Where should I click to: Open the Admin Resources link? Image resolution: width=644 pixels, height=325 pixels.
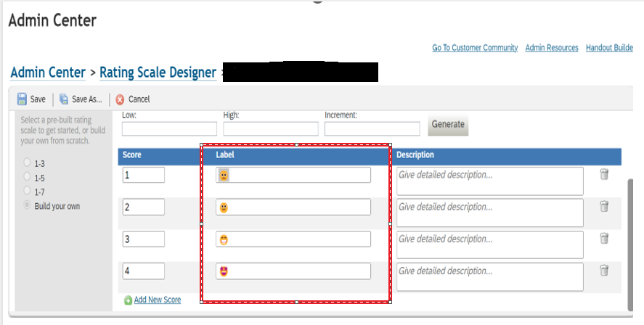(x=552, y=48)
